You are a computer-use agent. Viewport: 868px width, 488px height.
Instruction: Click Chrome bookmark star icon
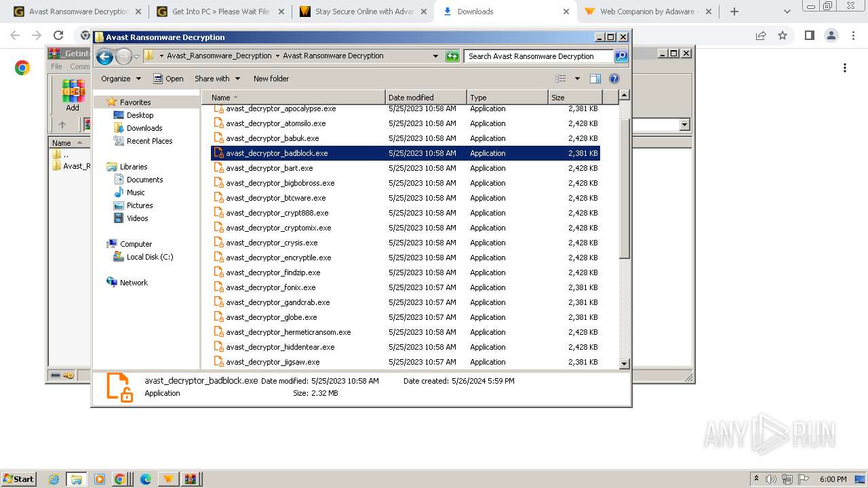[783, 35]
